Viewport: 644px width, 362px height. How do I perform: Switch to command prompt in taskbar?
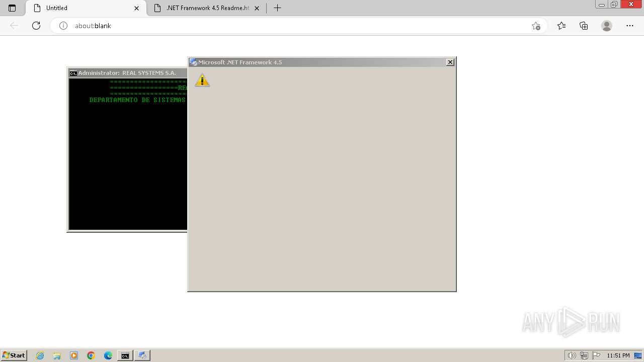coord(125,355)
